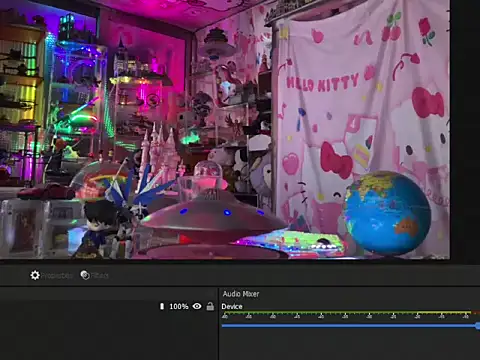Click the 100% battery level text
This screenshot has height=360, width=480.
click(x=179, y=306)
